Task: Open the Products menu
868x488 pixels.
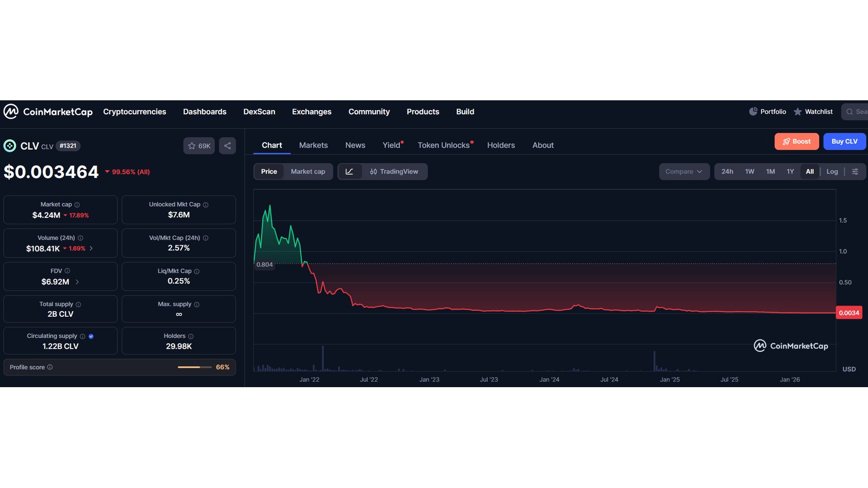Action: coord(423,112)
